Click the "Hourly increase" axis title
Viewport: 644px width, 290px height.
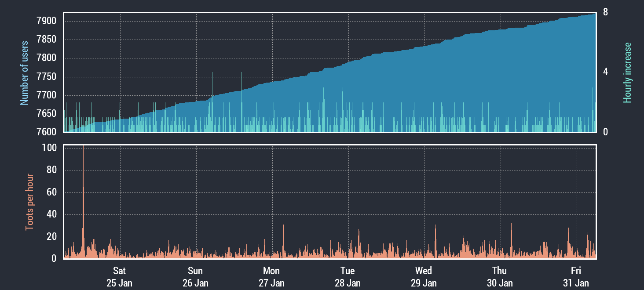coord(627,73)
